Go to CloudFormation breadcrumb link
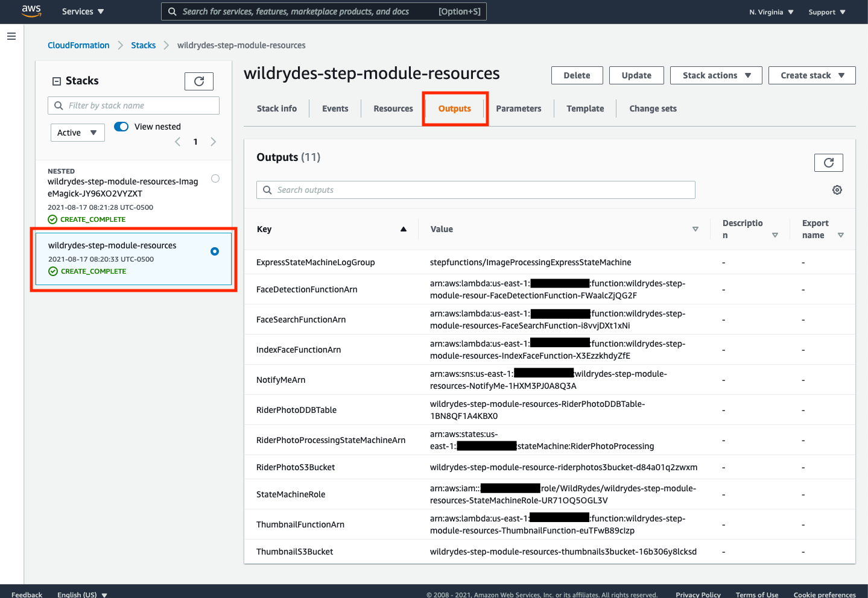Screen dimensions: 868x598 click(x=78, y=45)
